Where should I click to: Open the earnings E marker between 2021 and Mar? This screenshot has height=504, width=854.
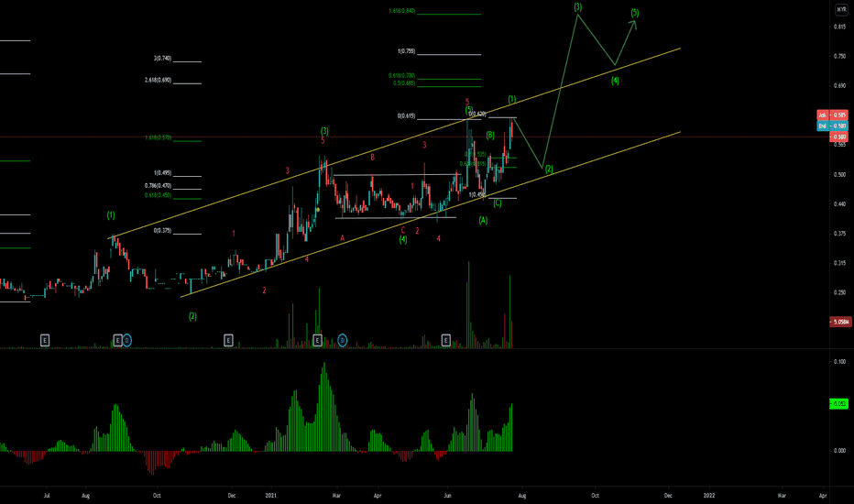pos(317,341)
